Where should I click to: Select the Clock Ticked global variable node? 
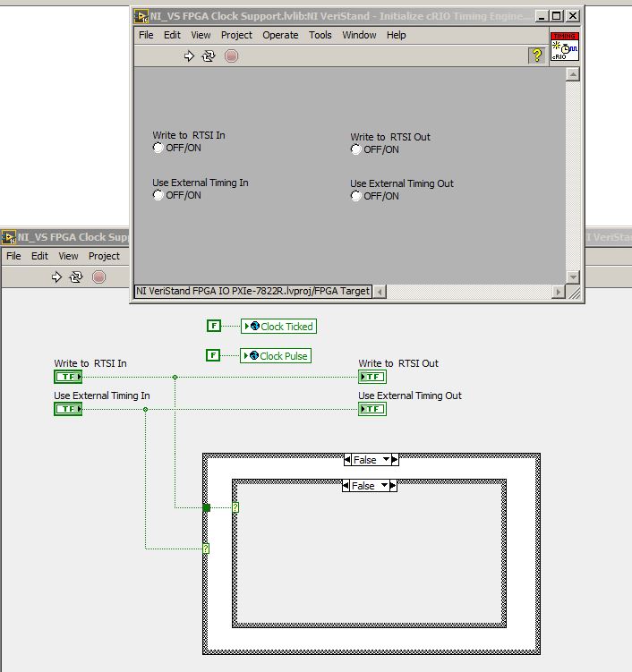click(x=278, y=326)
